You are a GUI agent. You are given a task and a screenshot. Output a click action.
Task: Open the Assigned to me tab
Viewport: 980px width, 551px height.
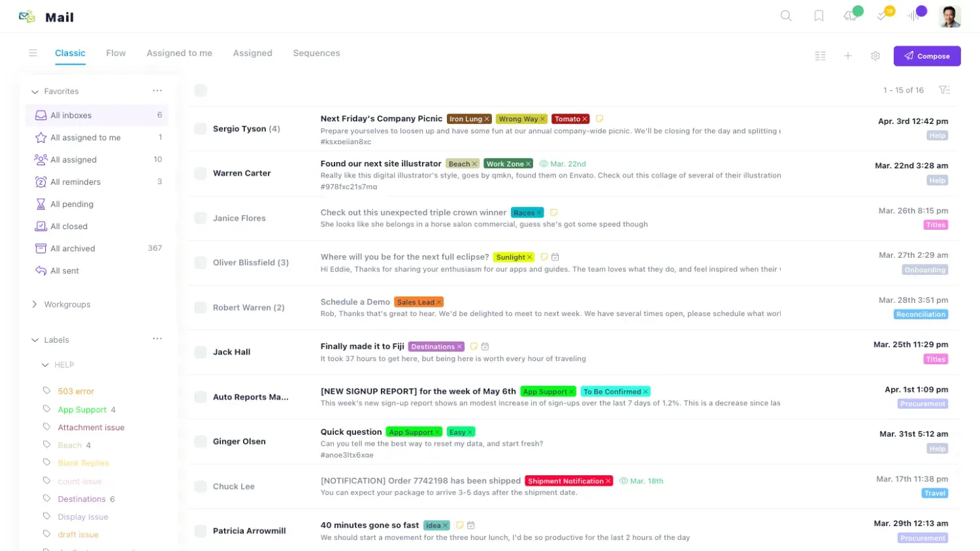pos(179,53)
